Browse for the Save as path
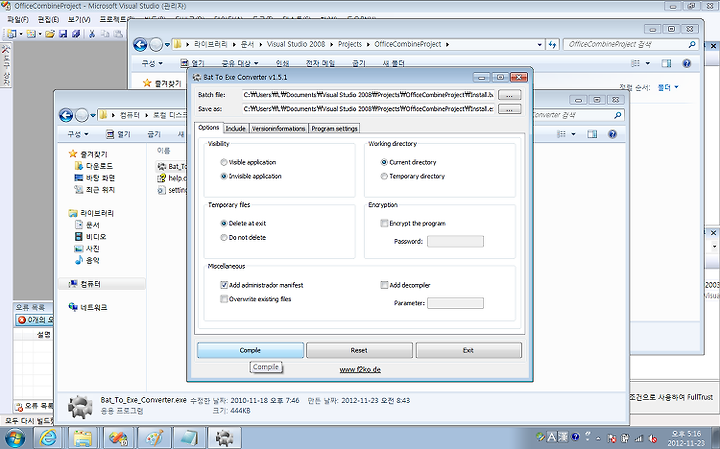Image resolution: width=720 pixels, height=449 pixels. (x=510, y=109)
